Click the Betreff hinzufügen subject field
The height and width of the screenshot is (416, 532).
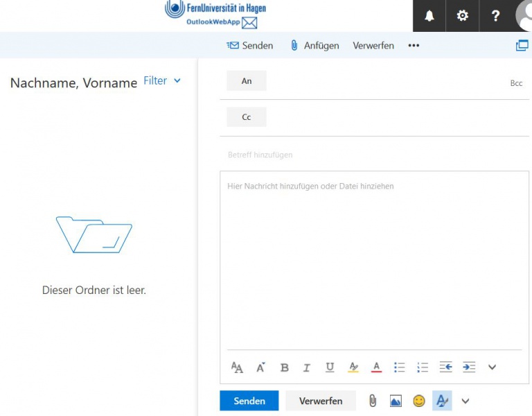coord(375,155)
